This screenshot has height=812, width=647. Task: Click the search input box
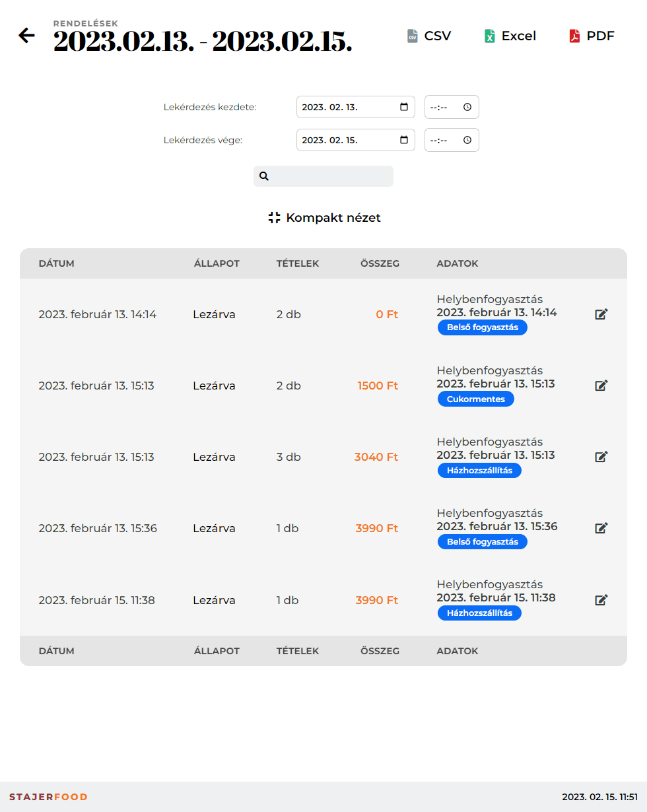pyautogui.click(x=323, y=176)
